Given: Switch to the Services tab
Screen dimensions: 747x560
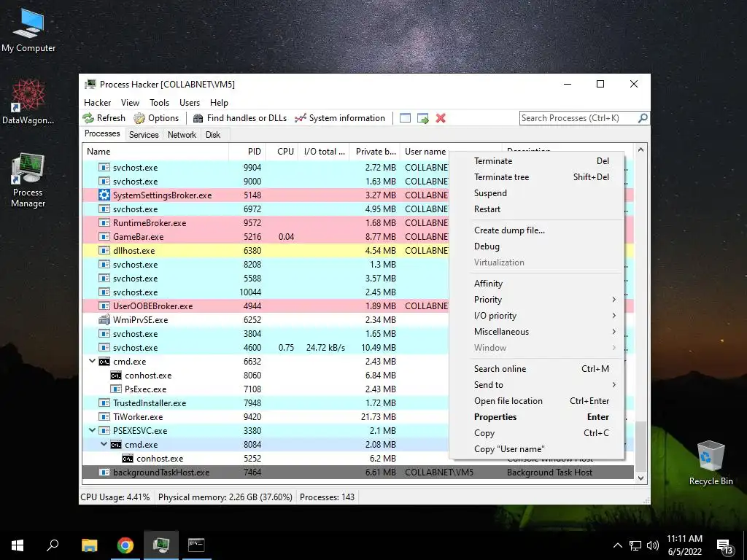Looking at the screenshot, I should pyautogui.click(x=144, y=135).
